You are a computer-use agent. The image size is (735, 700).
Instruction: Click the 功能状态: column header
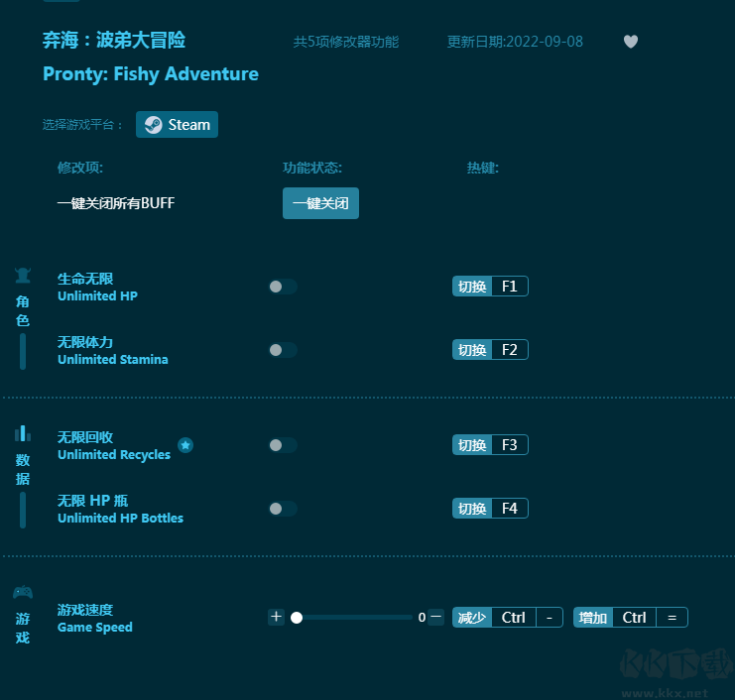click(x=312, y=168)
